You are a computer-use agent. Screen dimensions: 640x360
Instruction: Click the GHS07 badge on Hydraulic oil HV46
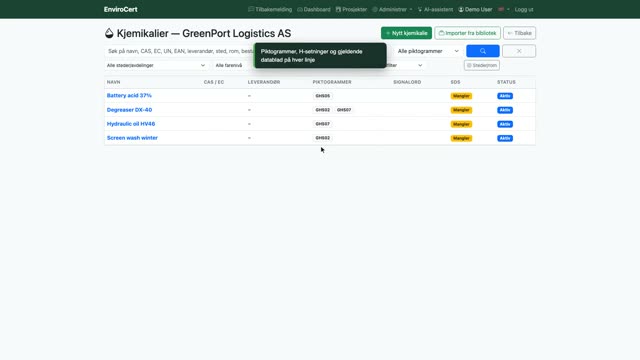[322, 124]
